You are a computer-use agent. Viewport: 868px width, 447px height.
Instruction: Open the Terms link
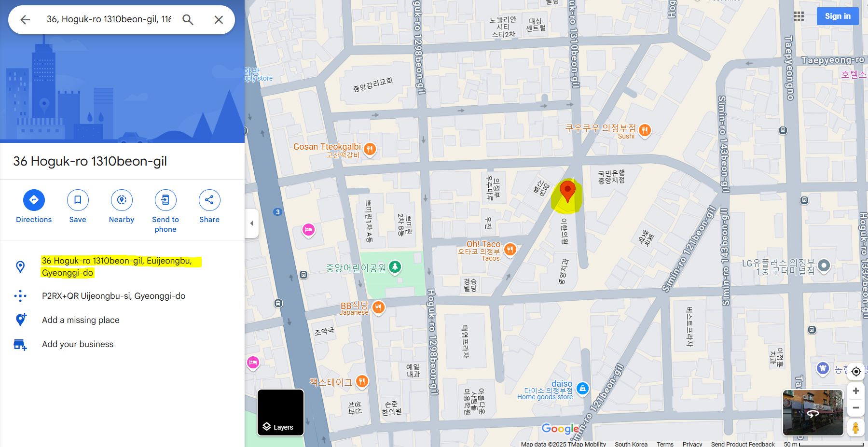click(665, 444)
